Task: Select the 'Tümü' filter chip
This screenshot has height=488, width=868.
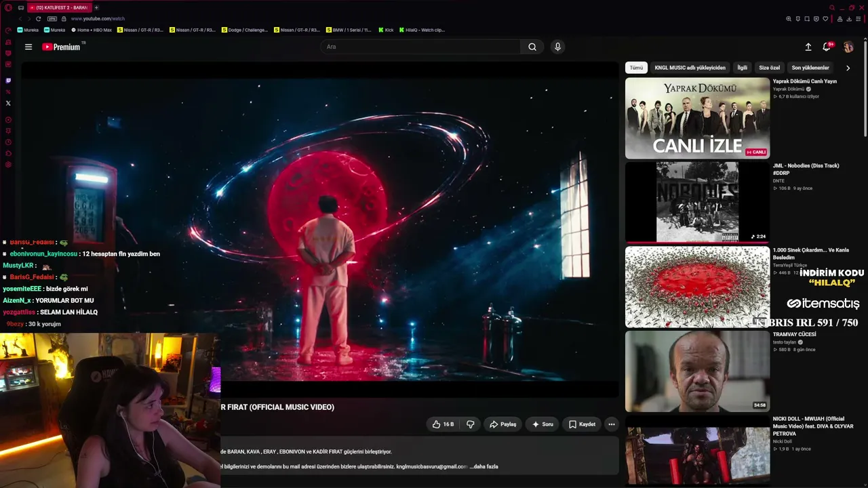Action: pyautogui.click(x=636, y=68)
